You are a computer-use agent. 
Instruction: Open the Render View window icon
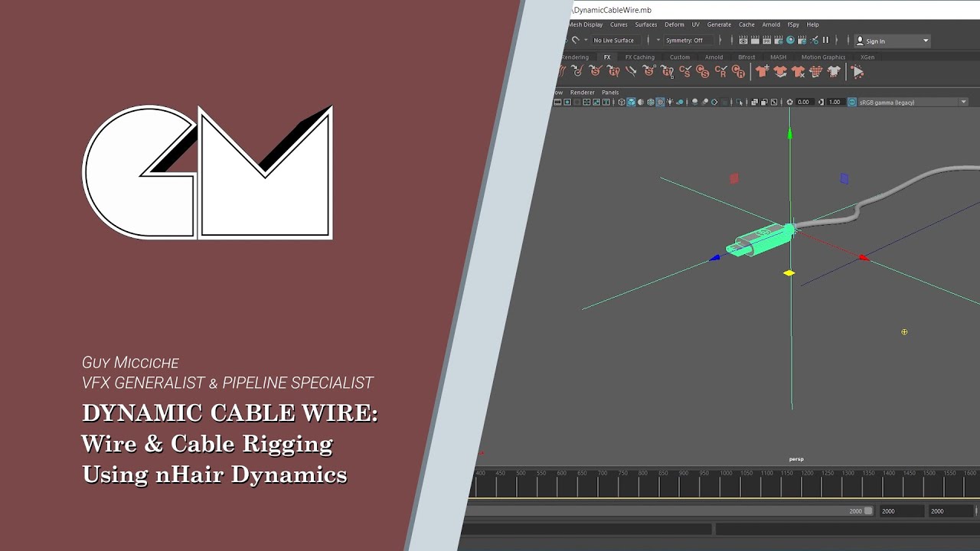743,40
